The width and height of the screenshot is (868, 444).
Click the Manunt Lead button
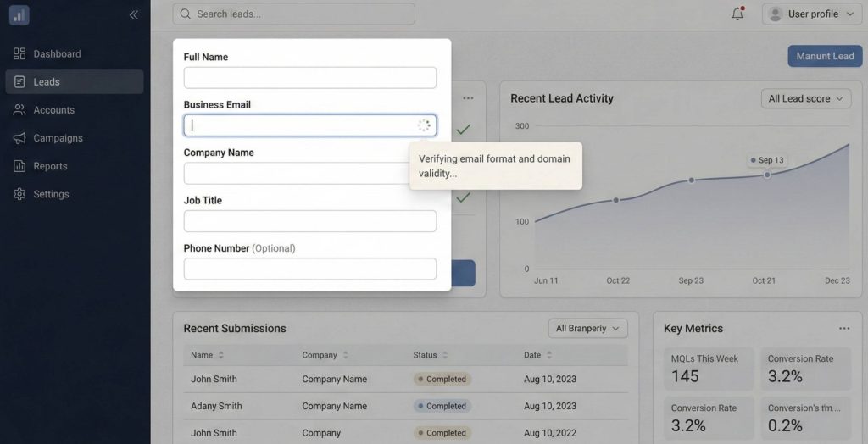pos(825,56)
